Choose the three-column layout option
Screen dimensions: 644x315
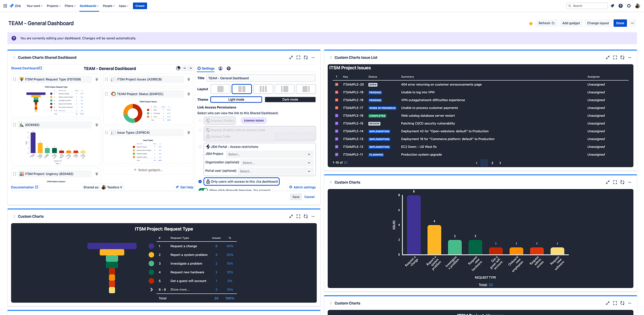pyautogui.click(x=263, y=89)
